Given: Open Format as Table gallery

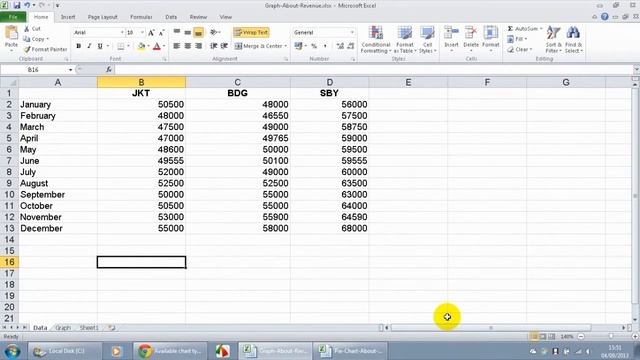Looking at the screenshot, I should 404,40.
